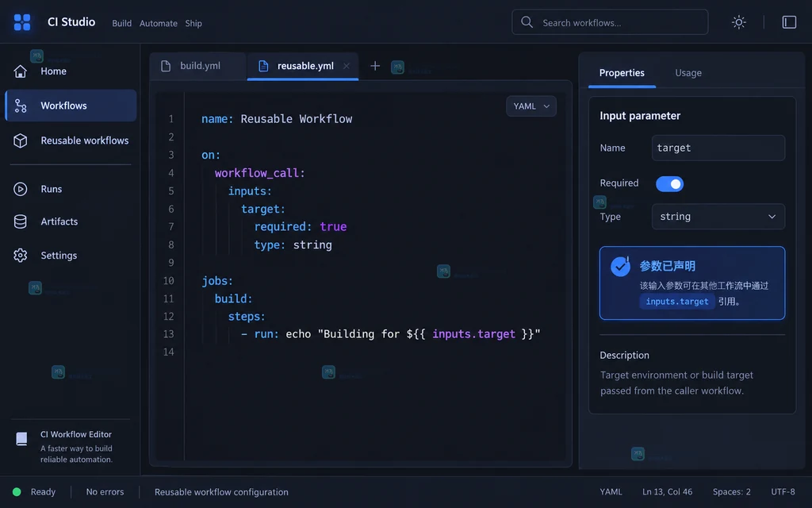Image resolution: width=812 pixels, height=508 pixels.
Task: Click the Home house icon
Action: coord(20,71)
